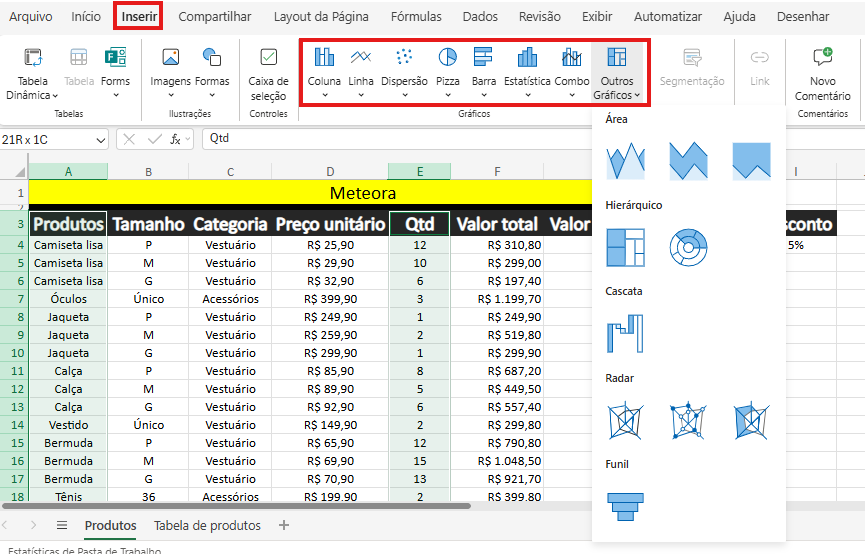Switch to the Início tab
The width and height of the screenshot is (865, 554).
[86, 17]
